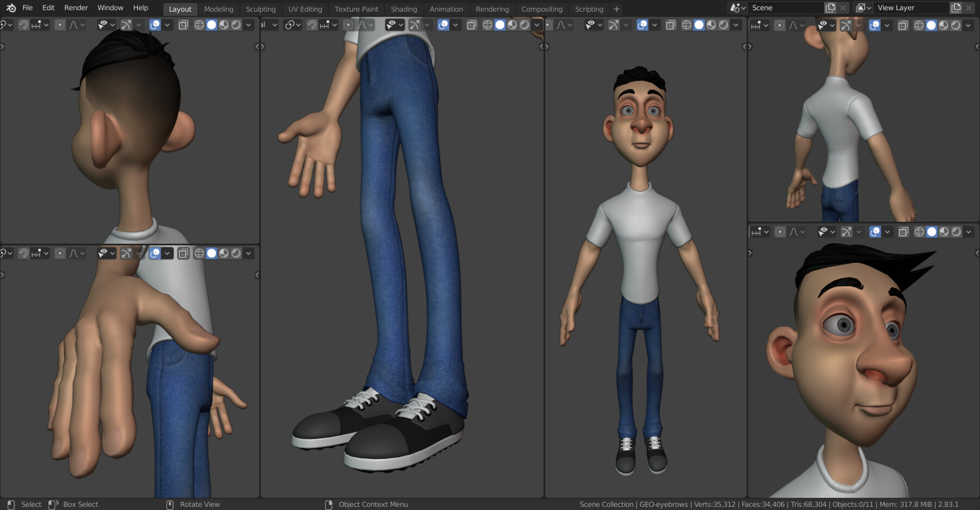Toggle gizmos in the full-body viewport
The width and height of the screenshot is (980, 510).
(x=614, y=25)
